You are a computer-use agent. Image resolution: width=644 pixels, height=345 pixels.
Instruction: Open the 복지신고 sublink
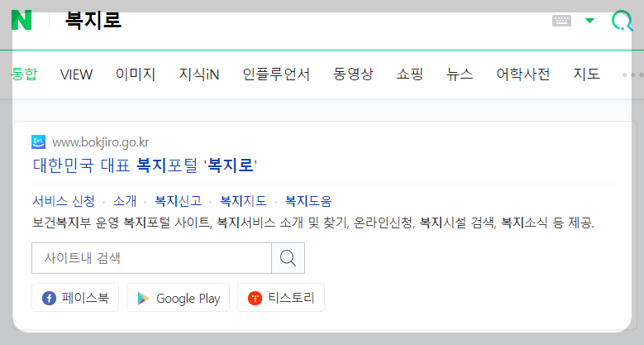point(179,201)
